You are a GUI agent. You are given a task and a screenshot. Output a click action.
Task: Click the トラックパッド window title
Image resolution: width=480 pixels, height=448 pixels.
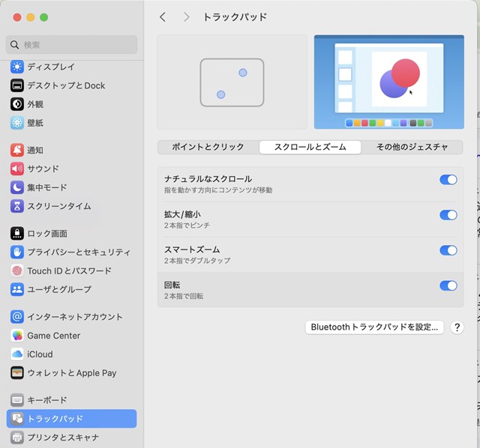235,17
